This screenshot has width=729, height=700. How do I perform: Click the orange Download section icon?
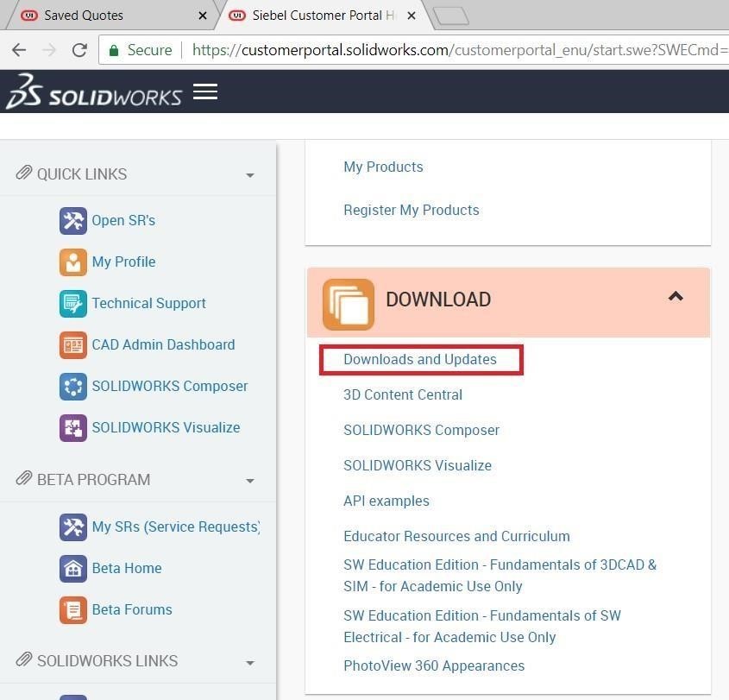(349, 304)
